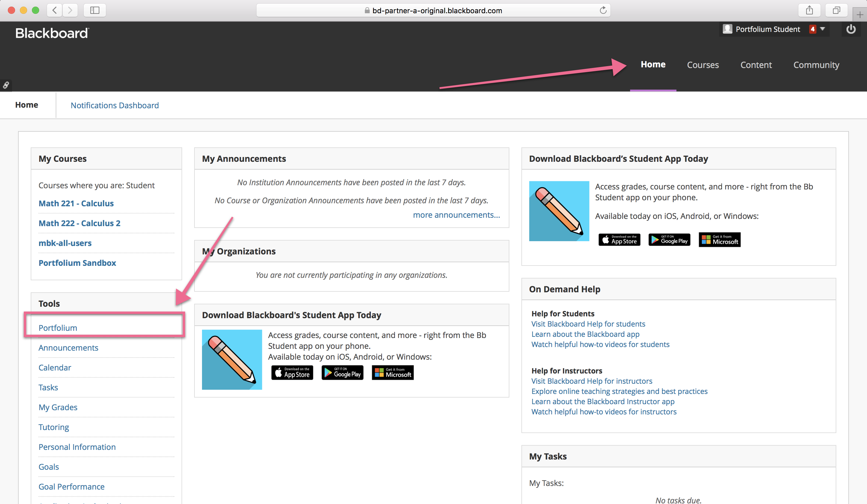Open the Courses tab

(703, 65)
